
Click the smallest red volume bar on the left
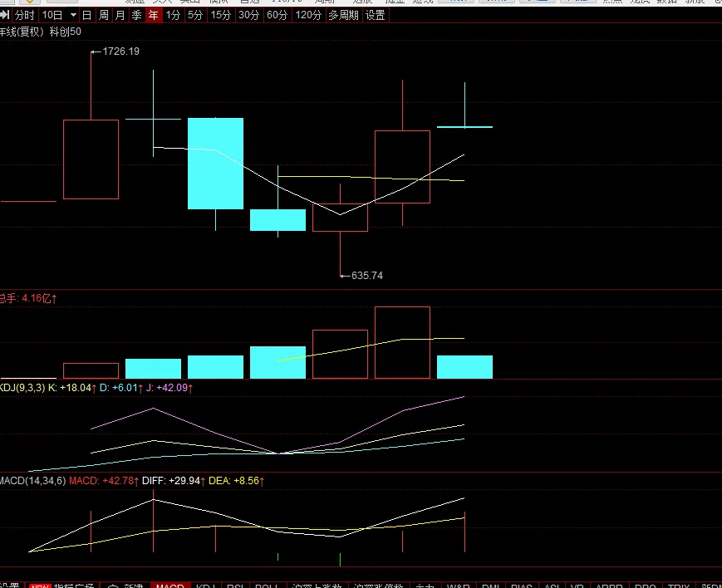coord(91,371)
